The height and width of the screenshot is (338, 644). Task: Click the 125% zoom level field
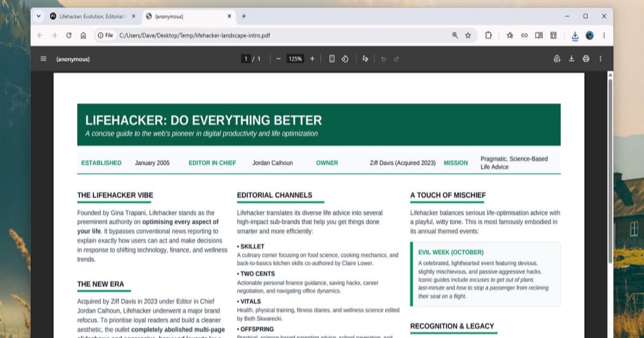click(295, 59)
